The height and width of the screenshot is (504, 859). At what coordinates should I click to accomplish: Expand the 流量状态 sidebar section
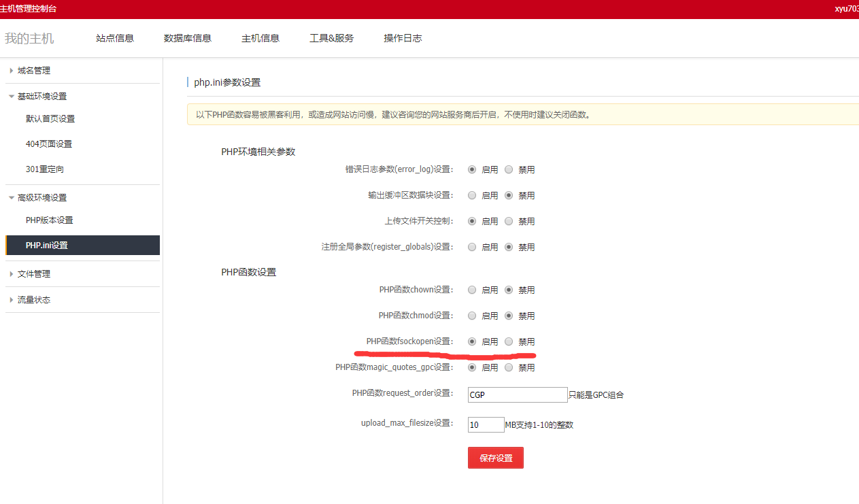click(x=33, y=300)
